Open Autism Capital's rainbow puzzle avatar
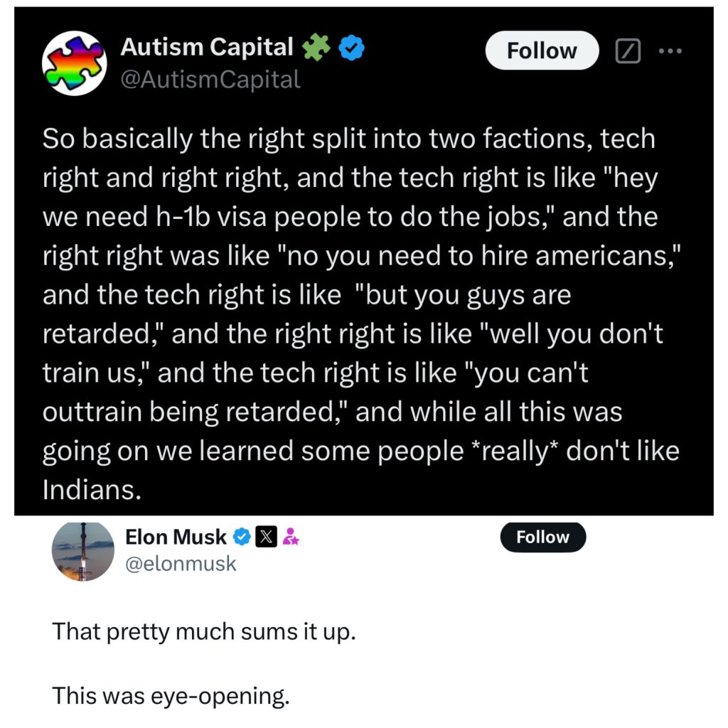This screenshot has width=728, height=728. 73,63
